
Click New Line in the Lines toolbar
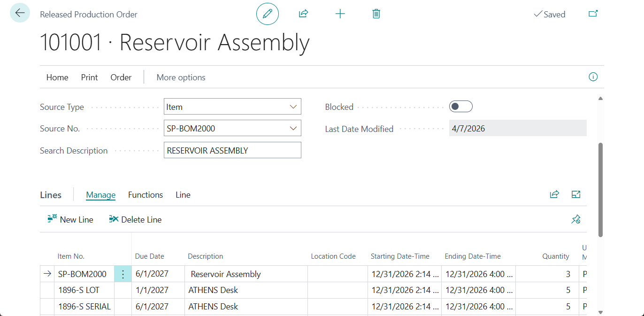(69, 219)
